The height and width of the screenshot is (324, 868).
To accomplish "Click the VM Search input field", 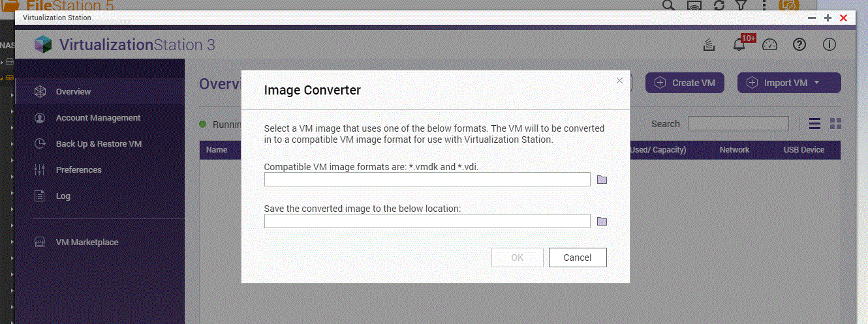I will pyautogui.click(x=738, y=124).
